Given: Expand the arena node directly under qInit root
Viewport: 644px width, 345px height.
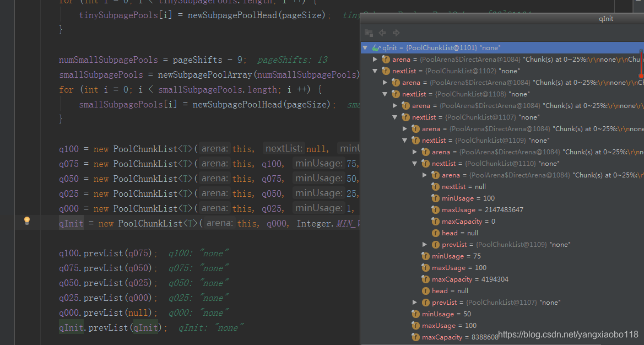Looking at the screenshot, I should pos(375,60).
